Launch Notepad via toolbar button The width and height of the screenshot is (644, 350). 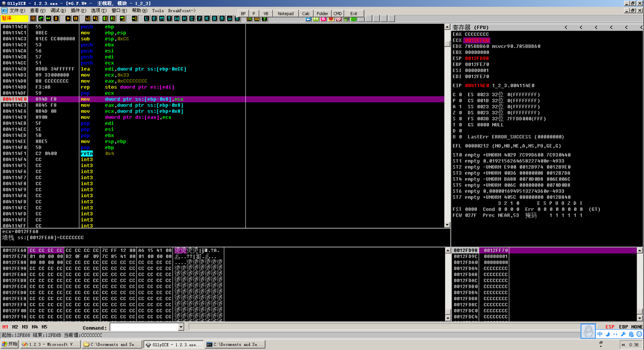click(x=286, y=13)
